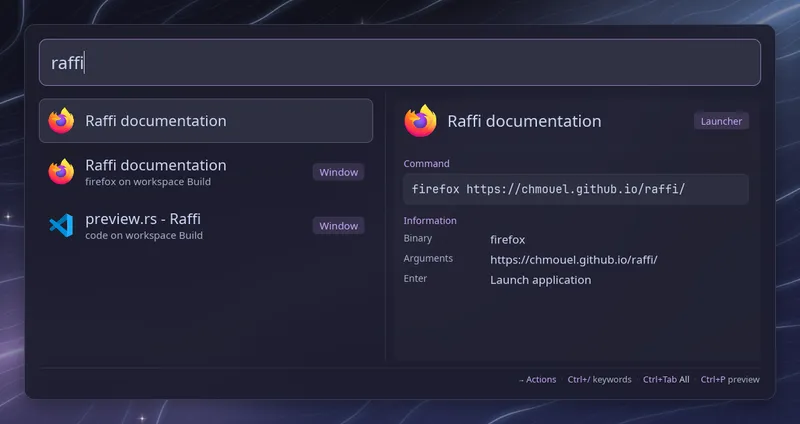Click the firefox command text box
Screen dimensions: 800x424
[576, 189]
